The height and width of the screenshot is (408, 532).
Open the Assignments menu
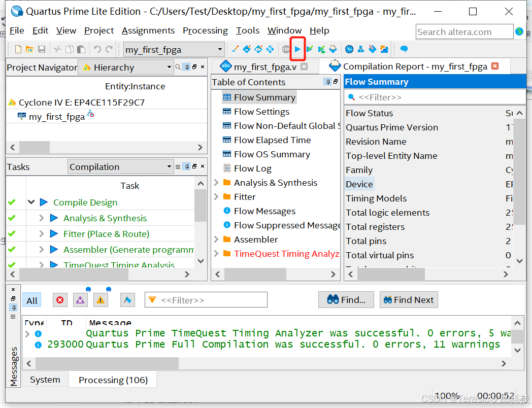coord(148,30)
